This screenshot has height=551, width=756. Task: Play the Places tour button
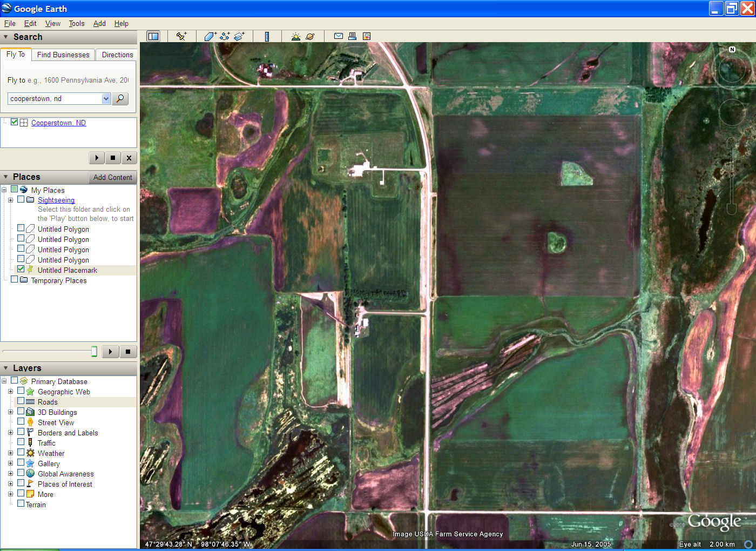[x=110, y=352]
